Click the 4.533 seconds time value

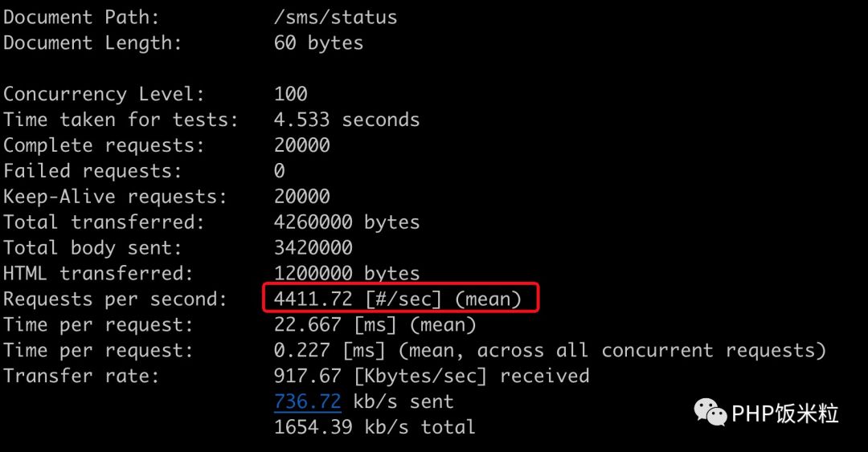[x=346, y=120]
